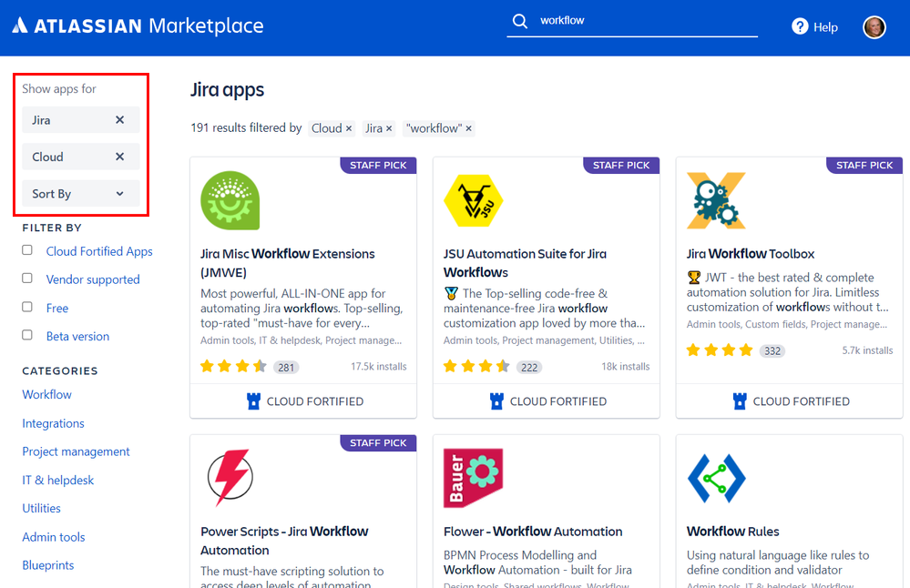
Task: Click the Free filter label
Action: pos(57,308)
